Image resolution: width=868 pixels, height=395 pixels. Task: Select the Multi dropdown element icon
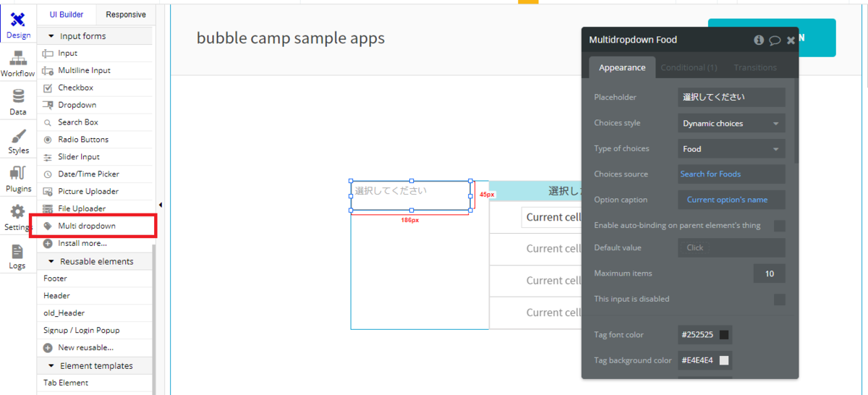[48, 226]
